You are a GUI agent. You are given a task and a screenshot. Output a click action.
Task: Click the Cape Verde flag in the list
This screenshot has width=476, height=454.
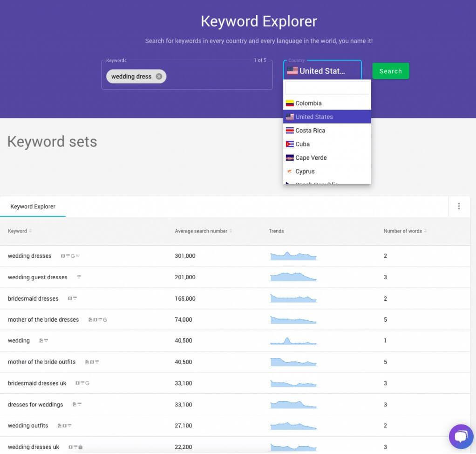(x=290, y=158)
